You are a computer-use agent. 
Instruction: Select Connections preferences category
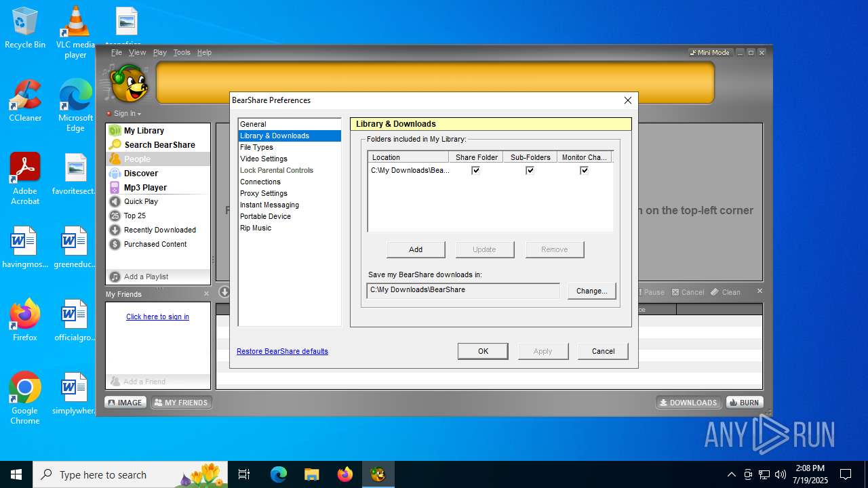[x=290, y=182]
